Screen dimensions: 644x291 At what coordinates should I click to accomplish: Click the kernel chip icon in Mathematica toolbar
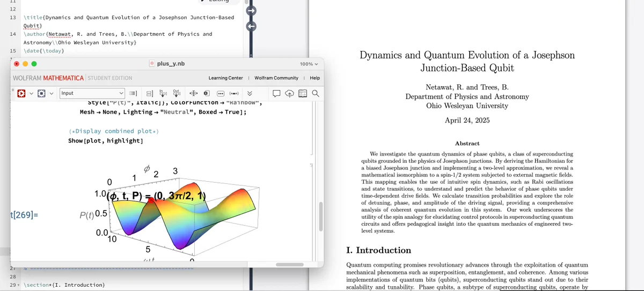[41, 93]
